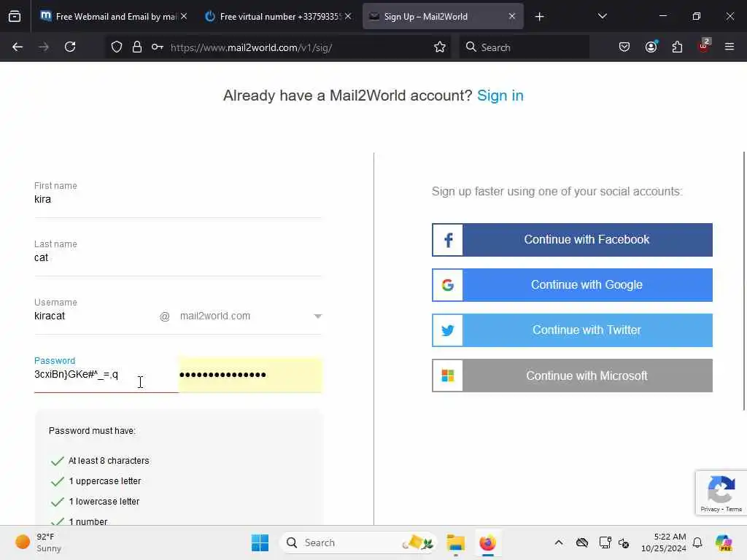Image resolution: width=747 pixels, height=560 pixels.
Task: Close the Free virtual number tab
Action: [x=348, y=16]
